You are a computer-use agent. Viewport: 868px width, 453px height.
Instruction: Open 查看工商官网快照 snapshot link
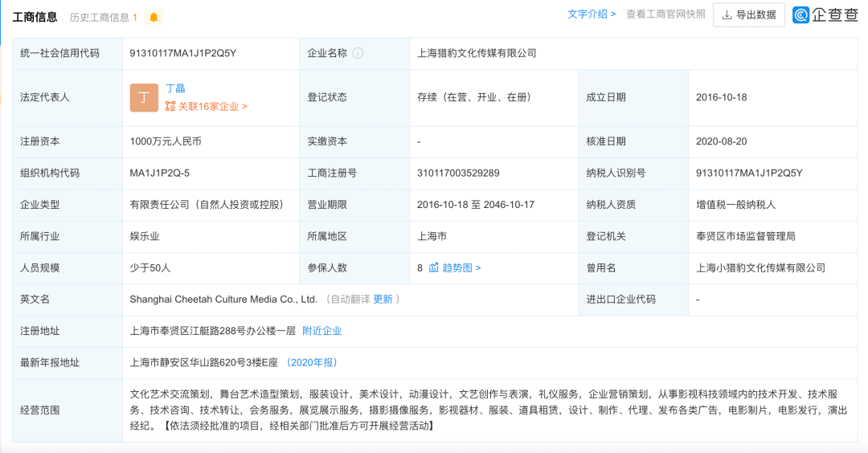point(665,14)
